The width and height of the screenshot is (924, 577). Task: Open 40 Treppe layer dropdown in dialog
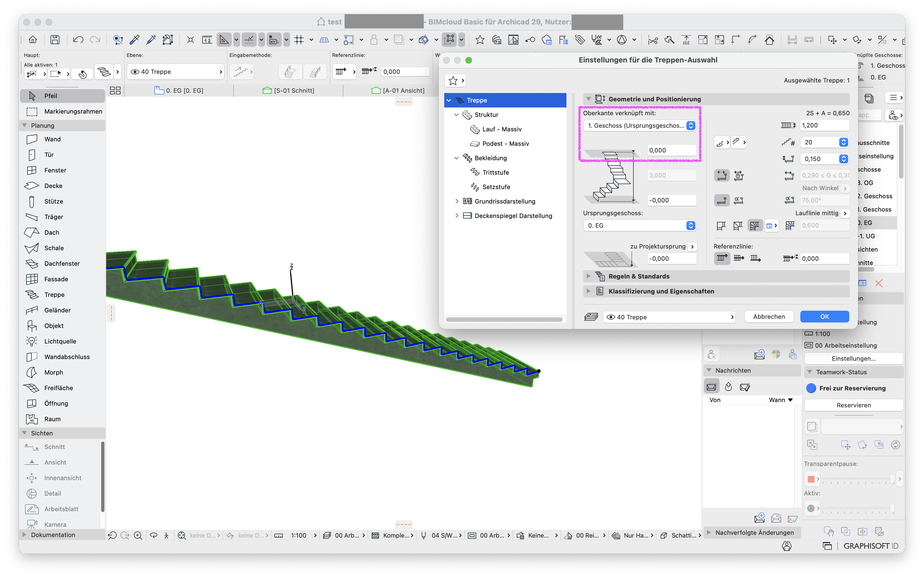669,317
